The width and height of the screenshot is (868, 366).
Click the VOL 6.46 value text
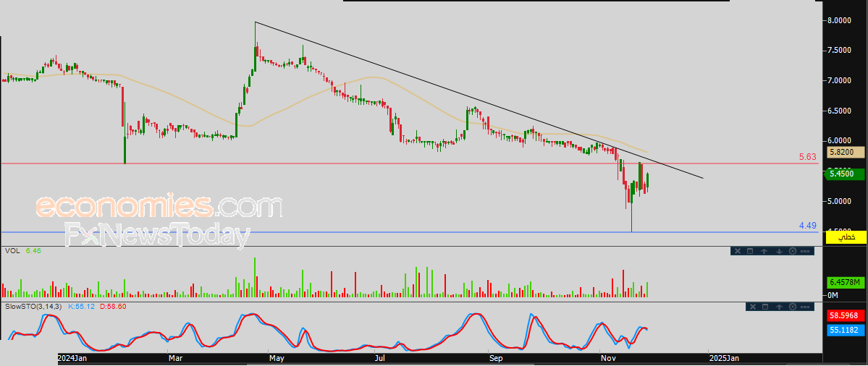click(32, 250)
